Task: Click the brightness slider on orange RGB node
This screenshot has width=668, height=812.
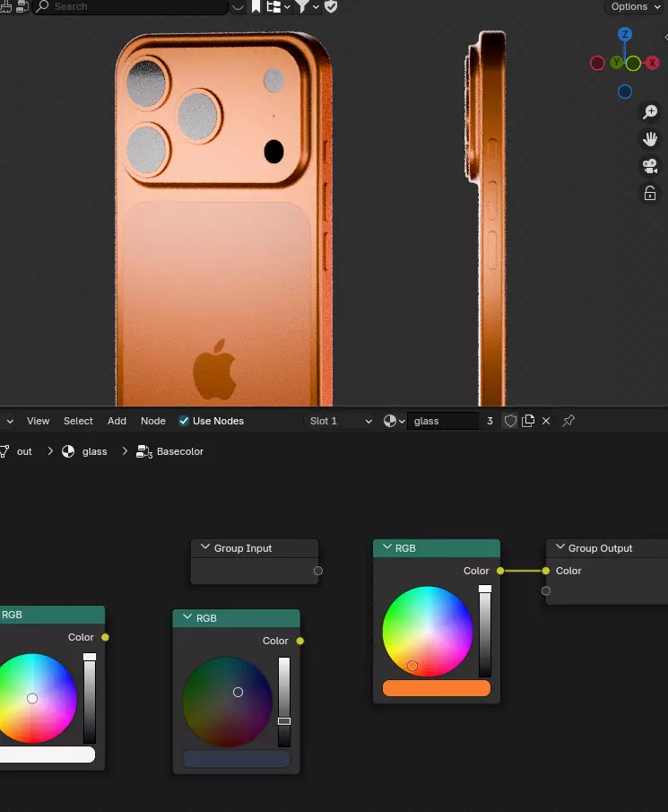Action: click(485, 631)
